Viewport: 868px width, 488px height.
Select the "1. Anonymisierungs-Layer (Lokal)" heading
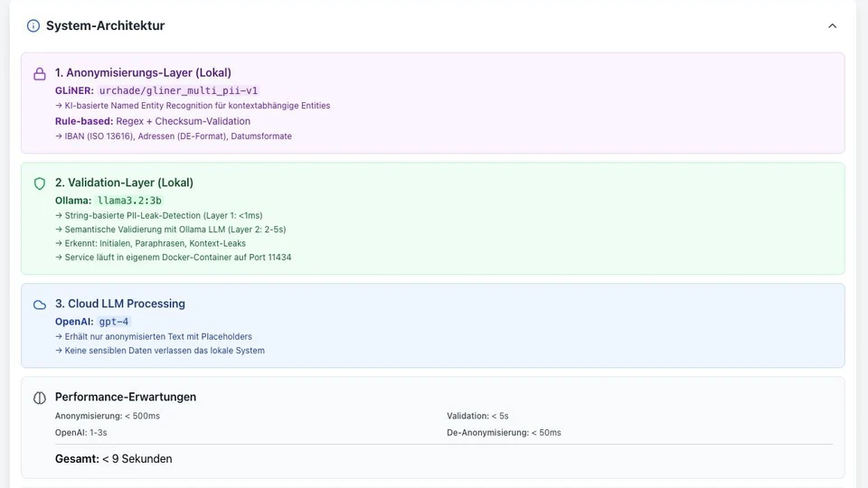click(x=143, y=72)
